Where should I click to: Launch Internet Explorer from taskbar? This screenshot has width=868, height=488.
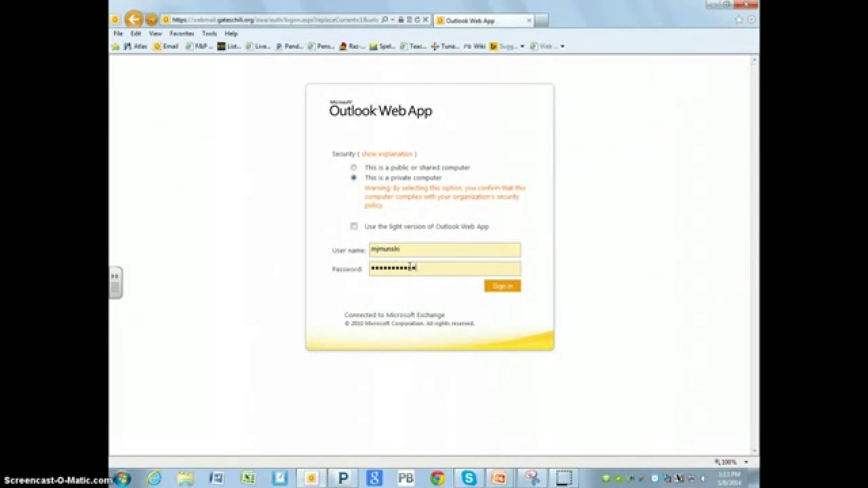tap(154, 479)
